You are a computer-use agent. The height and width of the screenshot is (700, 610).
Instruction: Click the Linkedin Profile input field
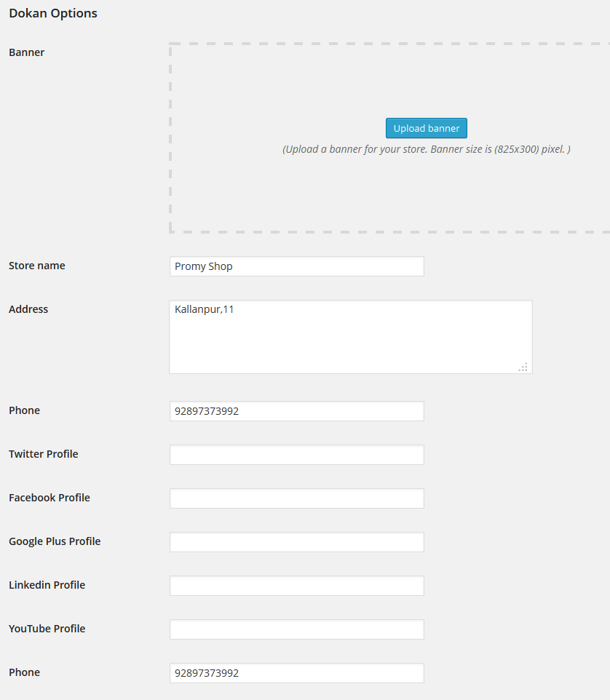(296, 586)
